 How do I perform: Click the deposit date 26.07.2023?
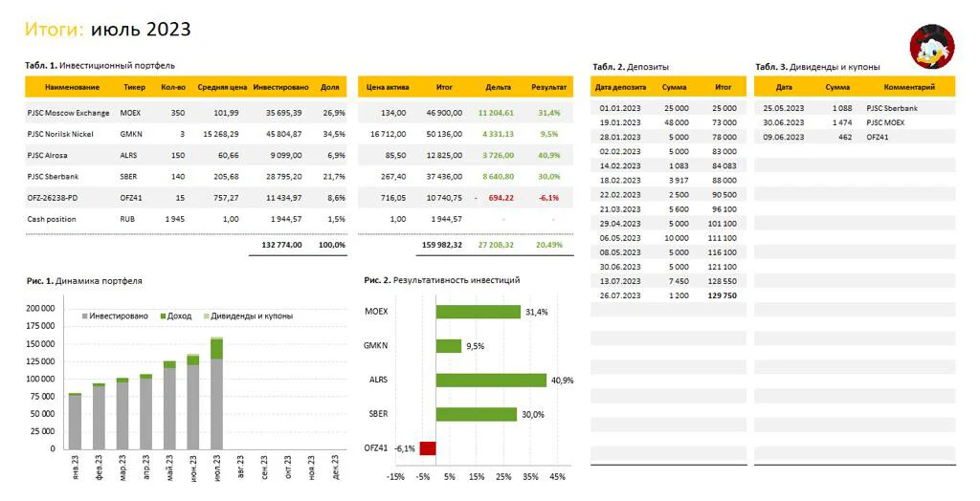620,296
